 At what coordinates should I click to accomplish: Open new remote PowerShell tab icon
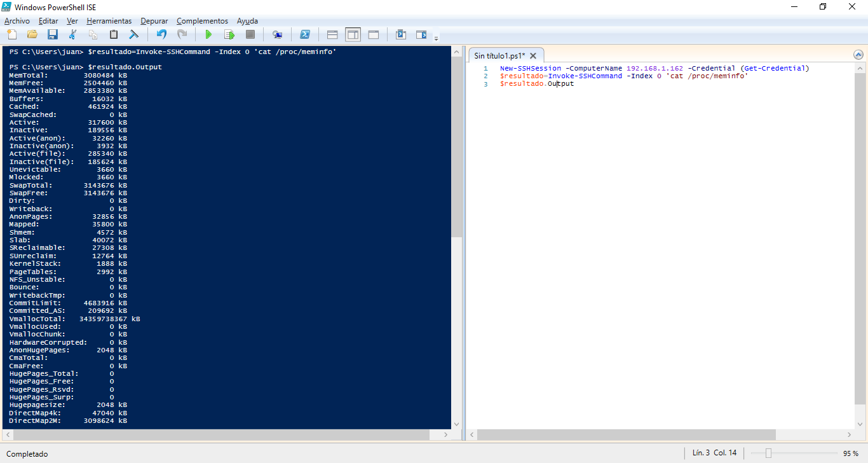point(277,34)
